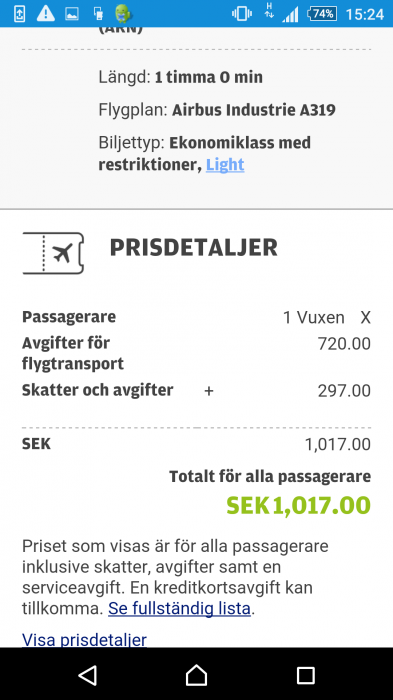Open recent apps with square icon
Screen dimensions: 393x700
(306, 675)
